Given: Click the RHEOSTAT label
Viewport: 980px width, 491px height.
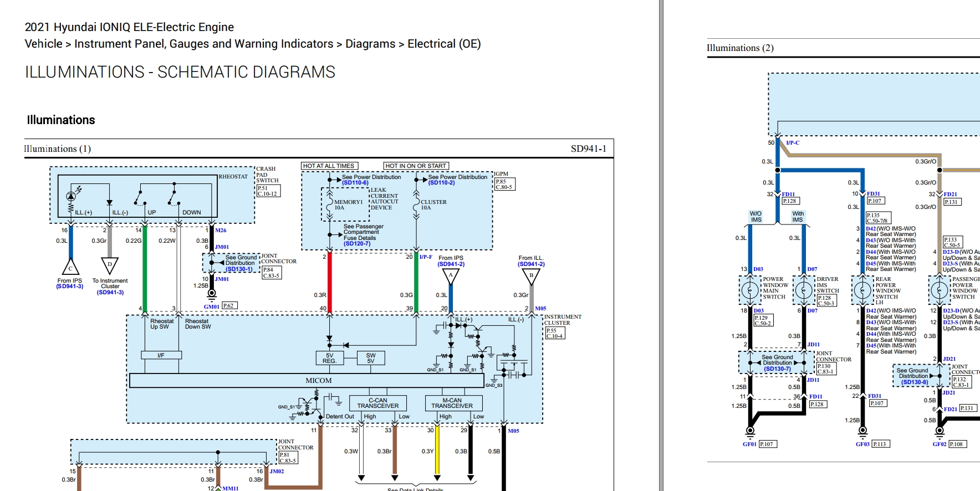Looking at the screenshot, I should [x=233, y=177].
